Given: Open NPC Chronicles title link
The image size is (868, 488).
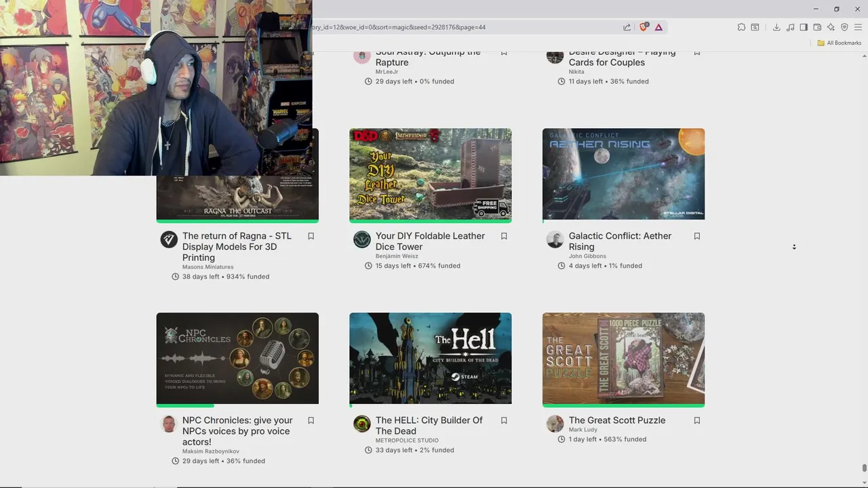Looking at the screenshot, I should (x=237, y=431).
